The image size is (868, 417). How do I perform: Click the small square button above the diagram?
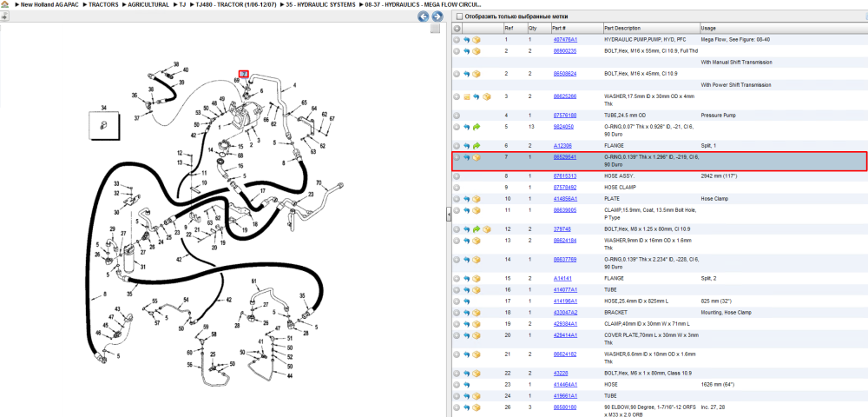coord(435,29)
